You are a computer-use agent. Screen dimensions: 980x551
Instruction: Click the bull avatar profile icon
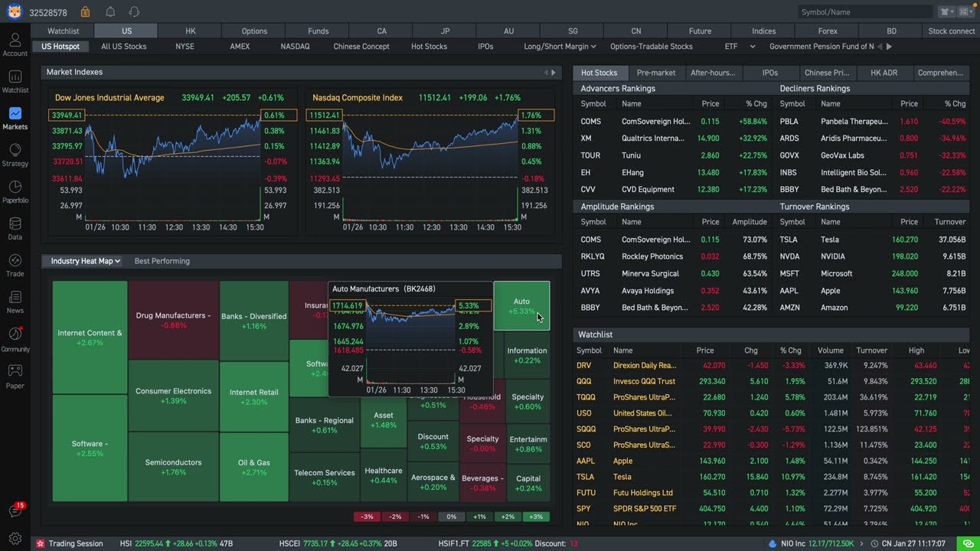[15, 11]
